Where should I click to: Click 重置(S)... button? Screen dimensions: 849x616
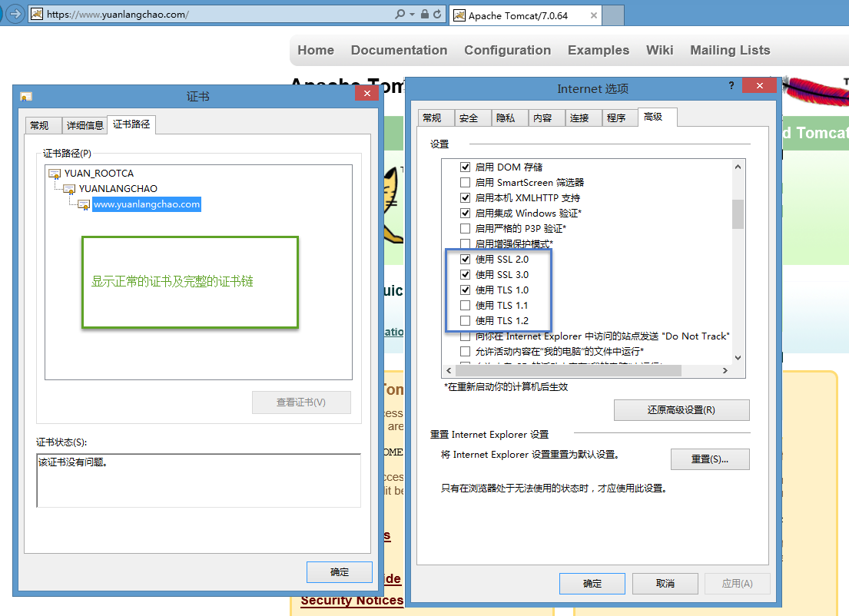(x=710, y=459)
